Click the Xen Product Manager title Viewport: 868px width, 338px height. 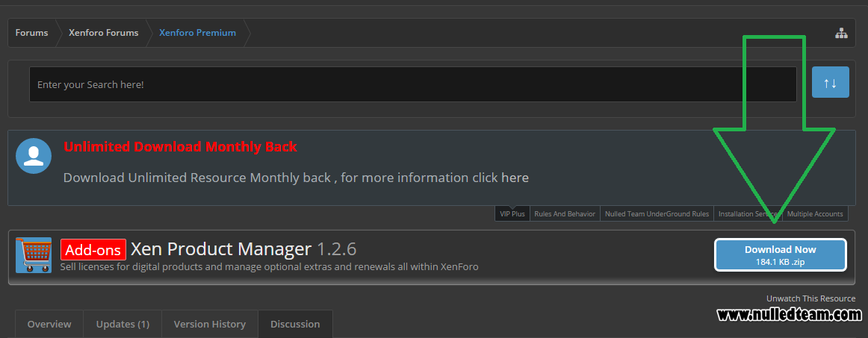[221, 249]
